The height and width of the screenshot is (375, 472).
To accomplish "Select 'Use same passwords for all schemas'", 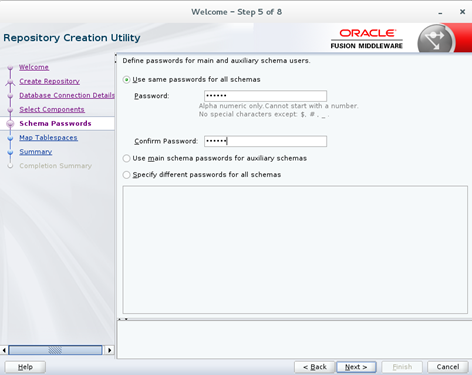I will point(126,80).
